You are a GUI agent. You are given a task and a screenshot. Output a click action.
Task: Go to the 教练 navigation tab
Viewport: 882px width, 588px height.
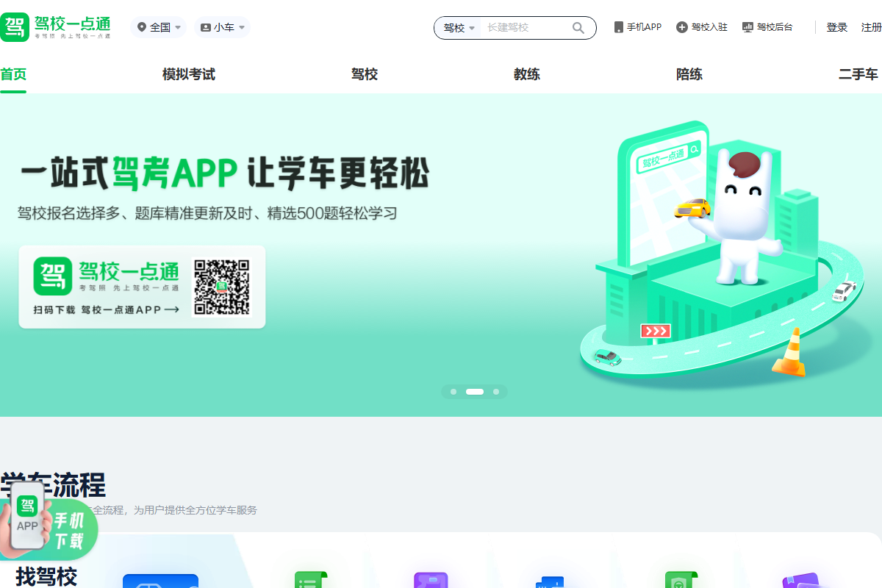[x=527, y=74]
